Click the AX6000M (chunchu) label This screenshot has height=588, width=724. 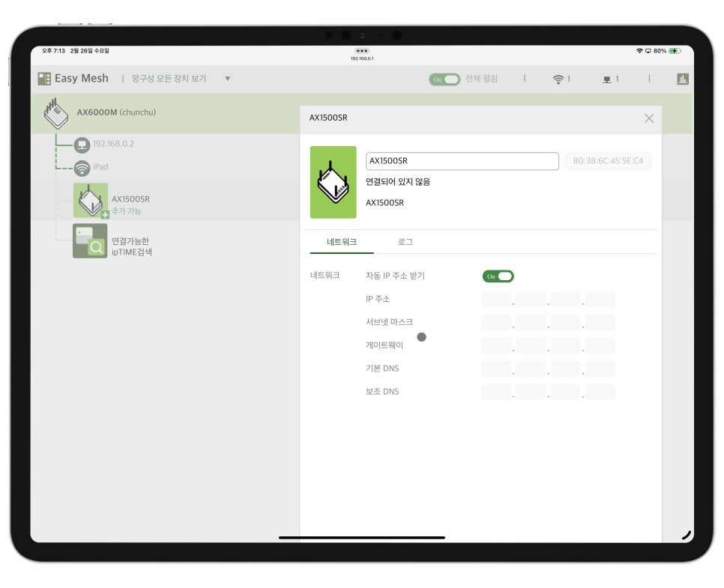116,112
